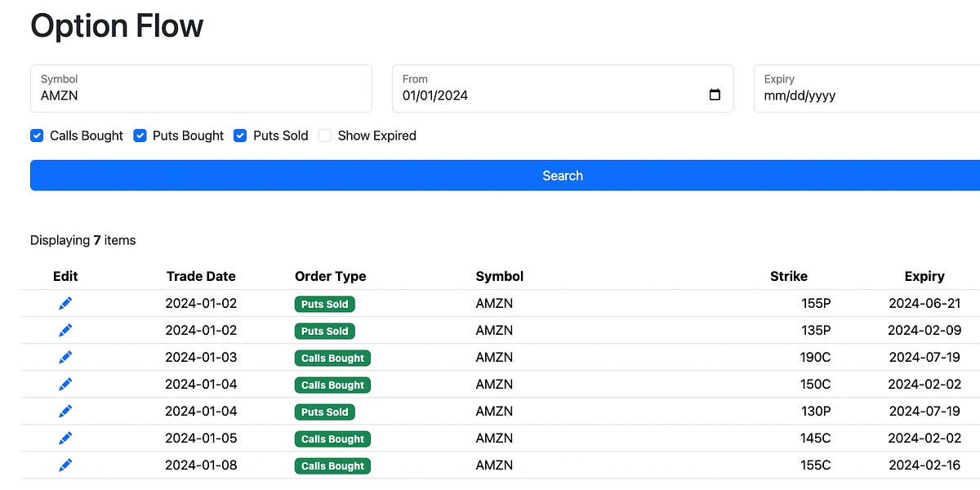This screenshot has width=980, height=490.
Task: Toggle off the Puts Sold filter
Action: click(x=239, y=135)
